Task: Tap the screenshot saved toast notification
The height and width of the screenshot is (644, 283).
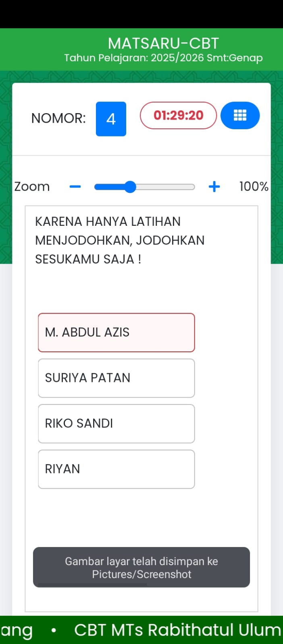Action: [x=141, y=567]
